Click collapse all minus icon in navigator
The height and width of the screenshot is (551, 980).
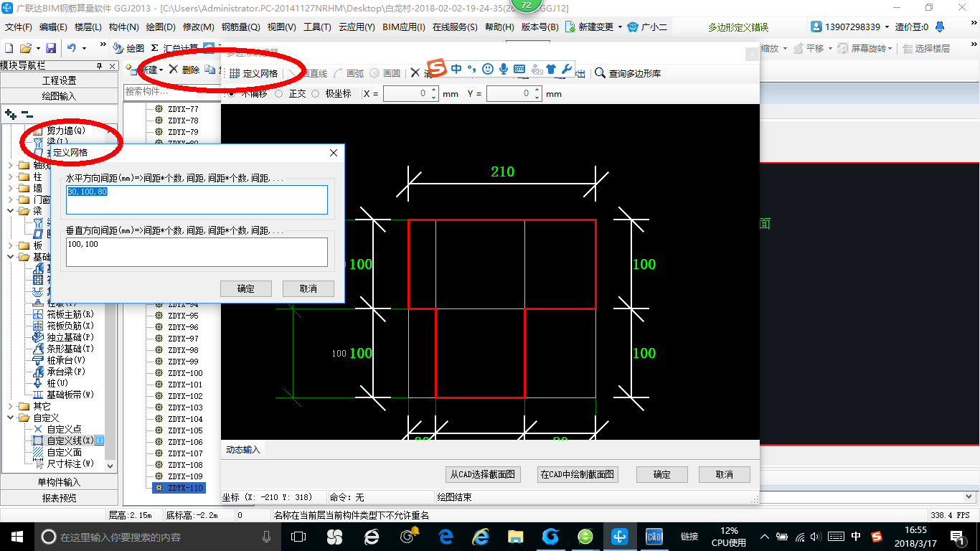[27, 113]
